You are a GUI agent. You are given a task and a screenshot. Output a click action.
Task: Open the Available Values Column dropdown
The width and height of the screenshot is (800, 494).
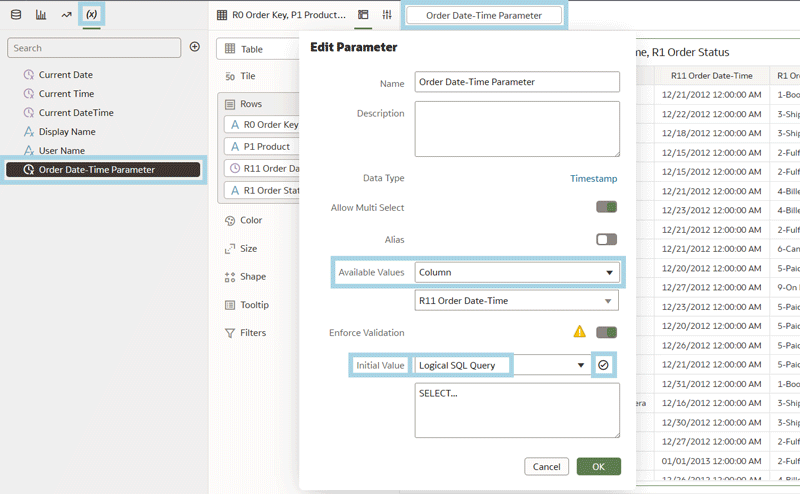[516, 272]
